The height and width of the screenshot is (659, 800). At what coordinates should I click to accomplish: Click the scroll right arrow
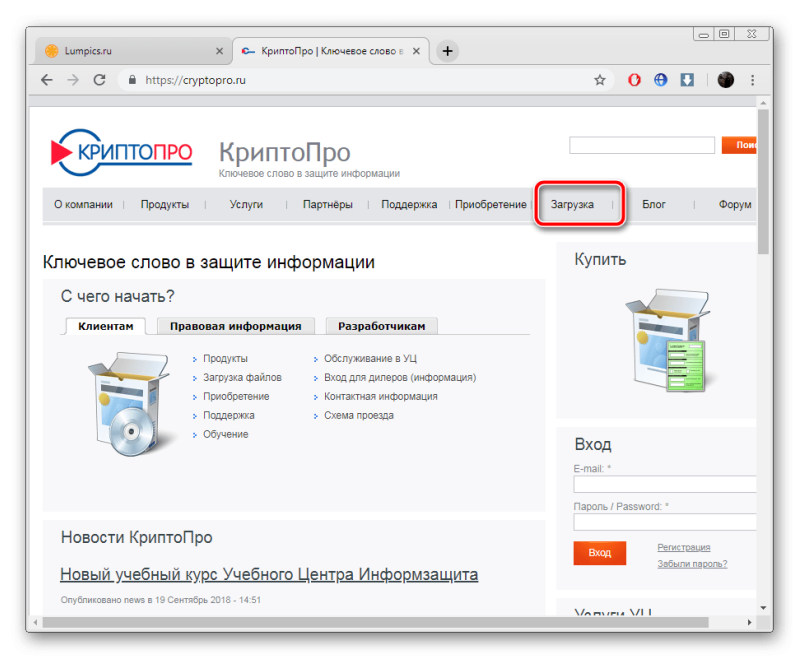coord(749,622)
